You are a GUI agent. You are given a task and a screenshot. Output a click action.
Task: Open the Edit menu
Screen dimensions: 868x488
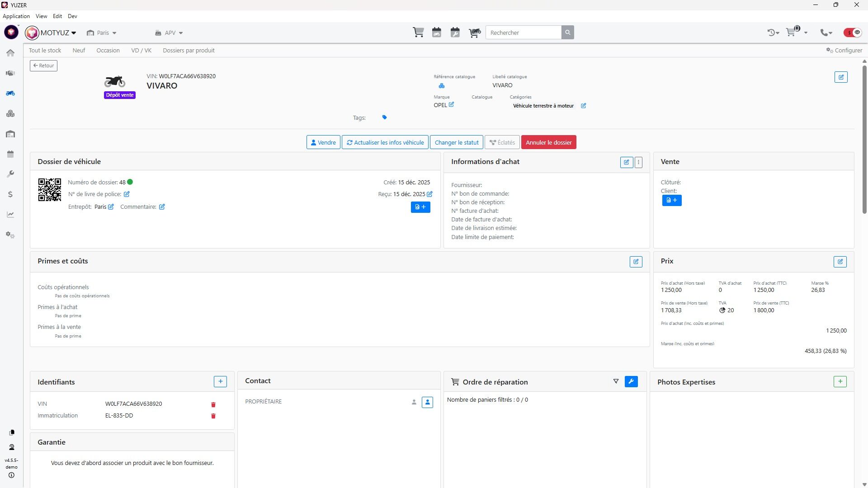tap(57, 16)
